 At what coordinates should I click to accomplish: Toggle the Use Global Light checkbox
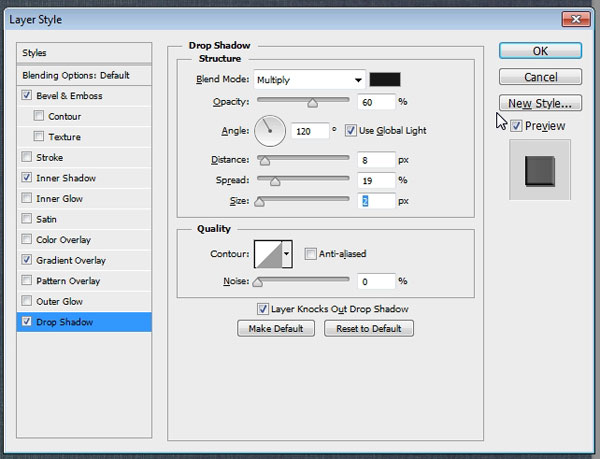351,130
